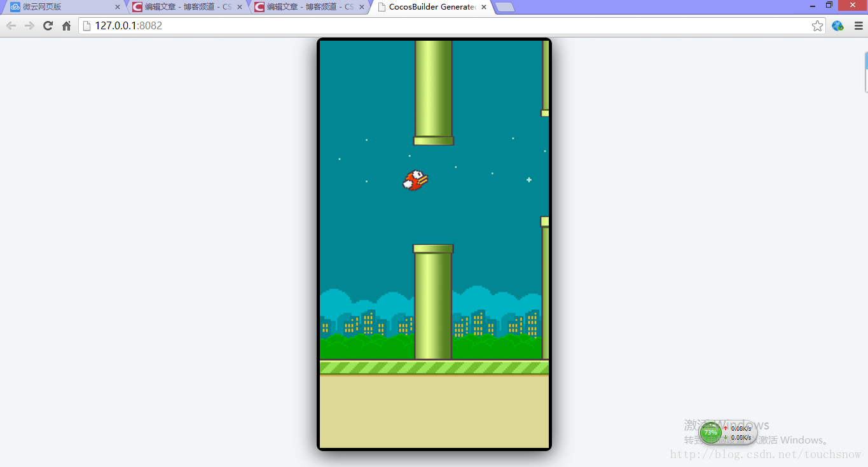Screen dimensions: 868x467
Task: Click the striped green ground strip
Action: [434, 368]
